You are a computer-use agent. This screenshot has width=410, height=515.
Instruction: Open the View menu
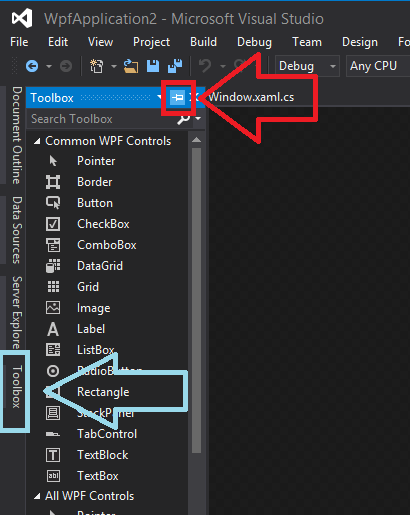tap(100, 42)
